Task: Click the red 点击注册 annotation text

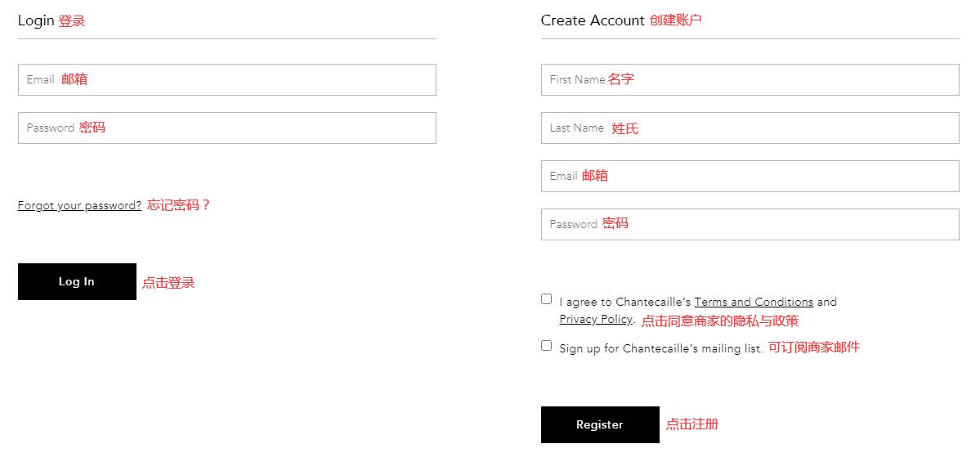Action: 691,424
